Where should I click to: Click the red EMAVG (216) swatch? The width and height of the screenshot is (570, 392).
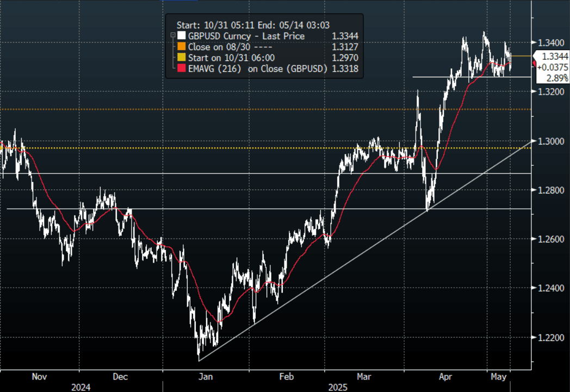[x=182, y=69]
